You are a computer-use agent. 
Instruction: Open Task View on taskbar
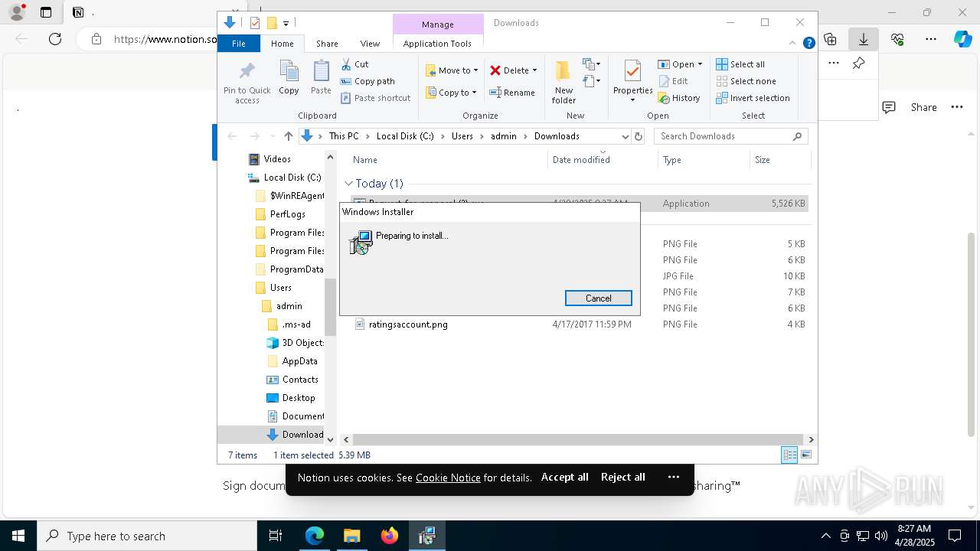pyautogui.click(x=276, y=536)
